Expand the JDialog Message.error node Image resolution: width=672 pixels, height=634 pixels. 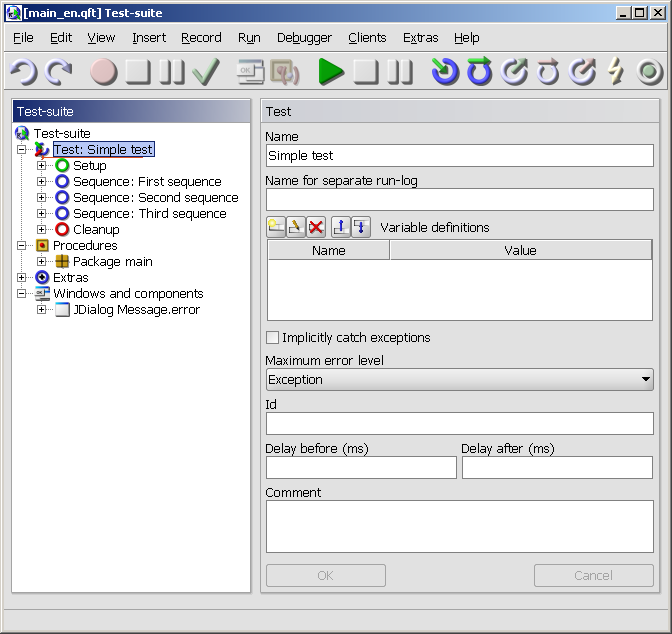[x=41, y=309]
